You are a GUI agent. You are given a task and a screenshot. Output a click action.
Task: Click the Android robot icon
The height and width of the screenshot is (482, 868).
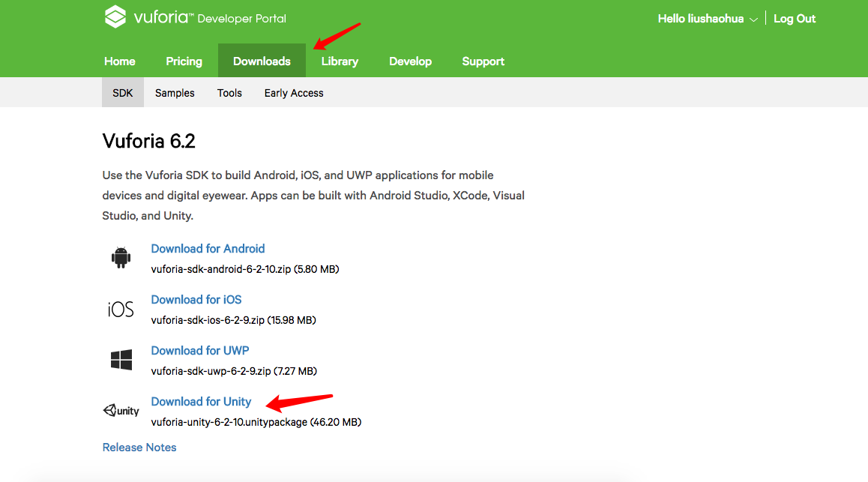click(121, 258)
